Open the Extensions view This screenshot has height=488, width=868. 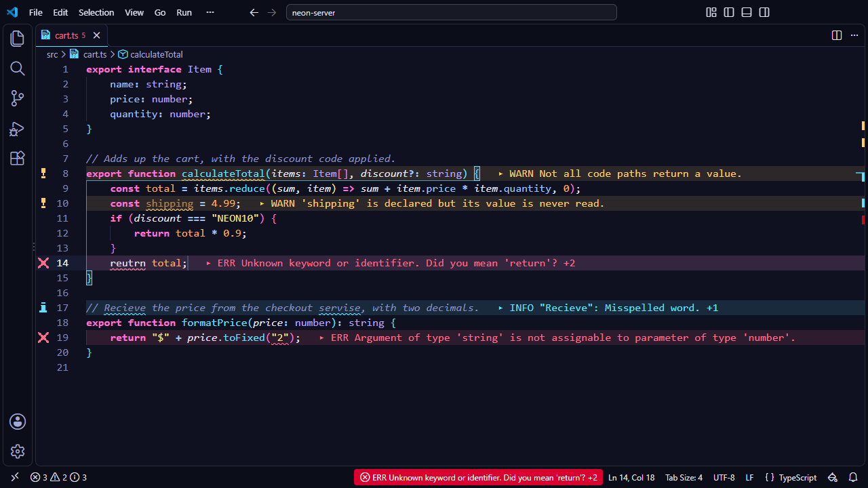tap(18, 158)
